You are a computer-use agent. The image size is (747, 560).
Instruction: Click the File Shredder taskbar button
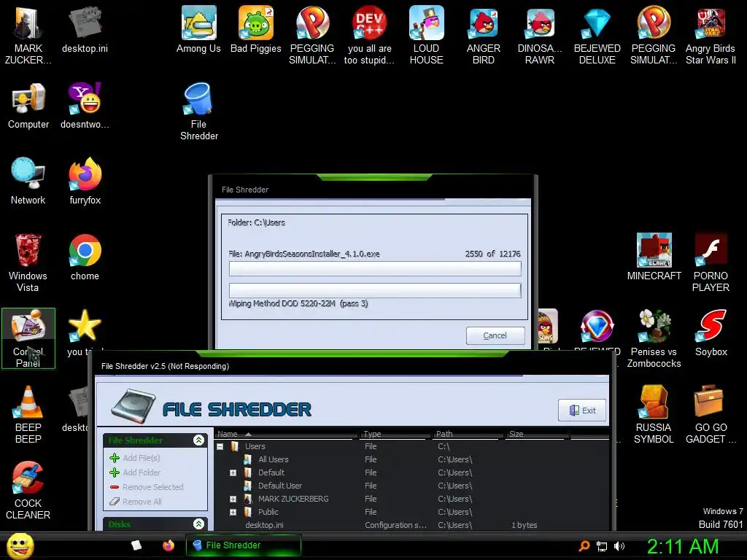click(x=244, y=545)
